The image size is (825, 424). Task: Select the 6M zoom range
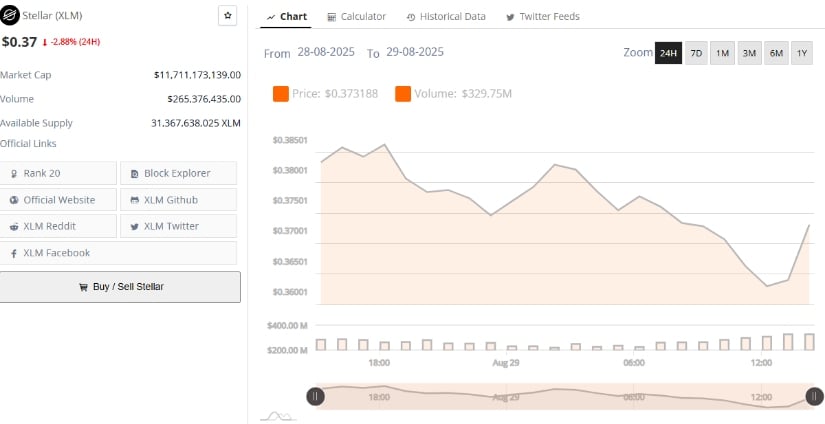(x=776, y=53)
